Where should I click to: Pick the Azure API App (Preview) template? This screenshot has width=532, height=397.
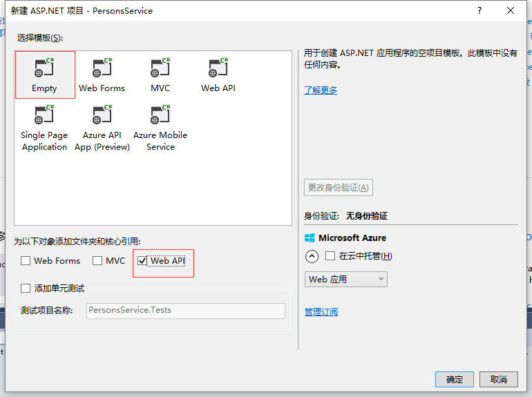point(102,128)
